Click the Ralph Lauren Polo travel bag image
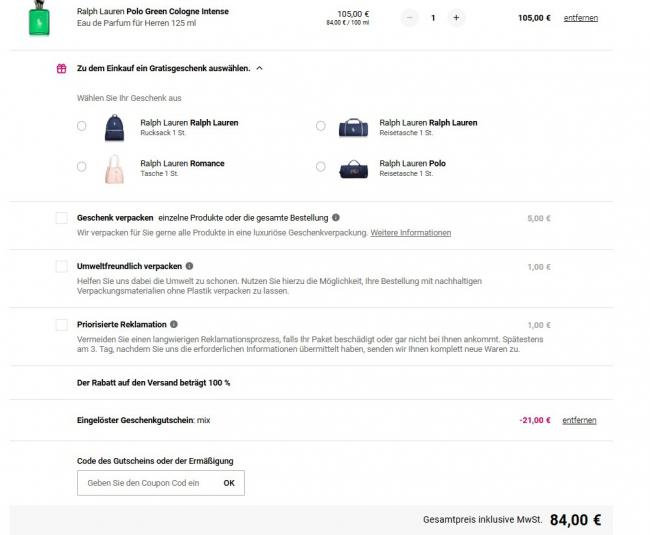 [x=354, y=167]
